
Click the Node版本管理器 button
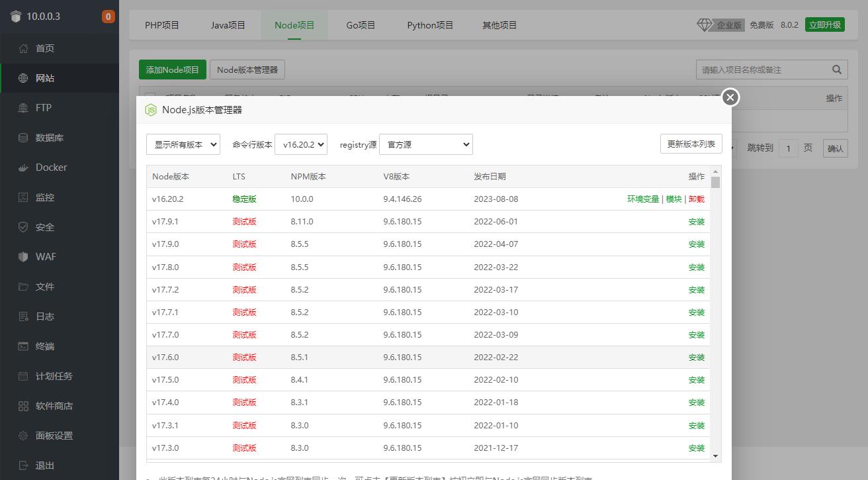pos(247,70)
